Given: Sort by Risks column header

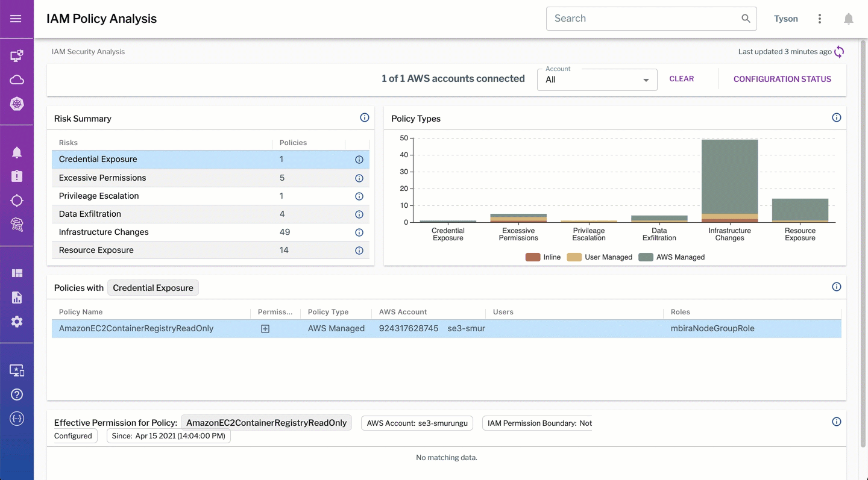Looking at the screenshot, I should (68, 143).
